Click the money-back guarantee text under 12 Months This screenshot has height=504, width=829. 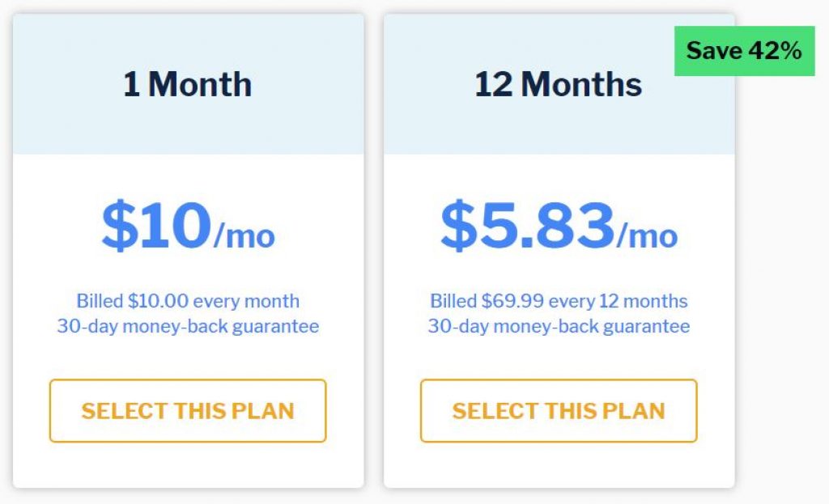pos(559,327)
